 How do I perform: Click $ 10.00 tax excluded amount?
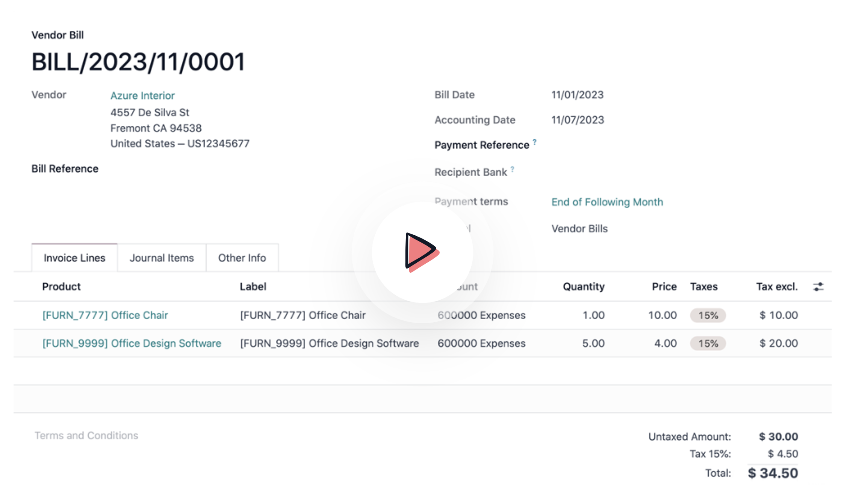(779, 315)
